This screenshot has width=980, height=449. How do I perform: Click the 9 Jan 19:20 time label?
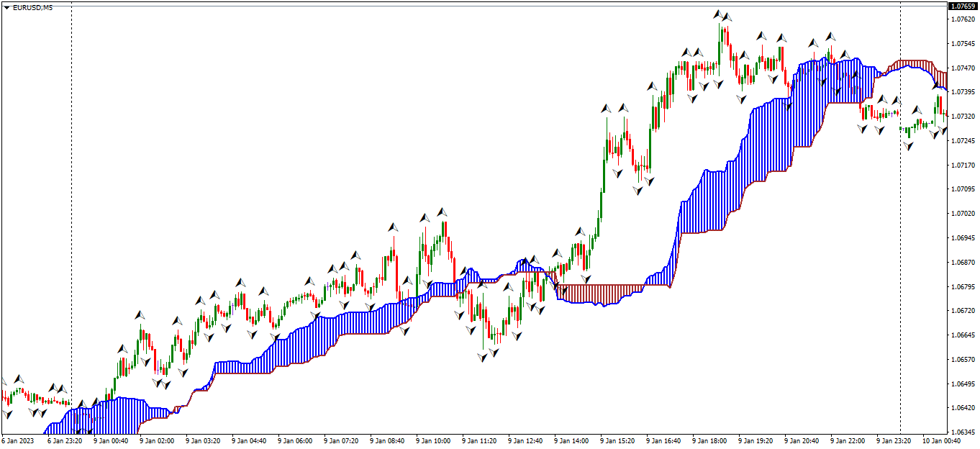pos(756,440)
